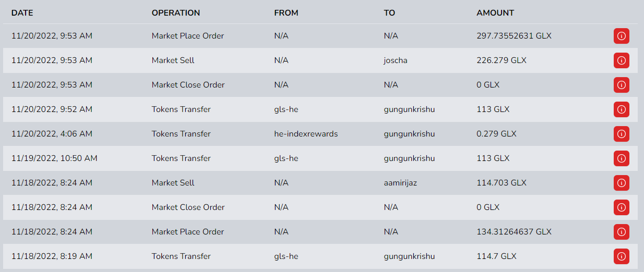
Task: Open info for 297.73552631 GLX Market Place Order
Action: click(x=621, y=36)
